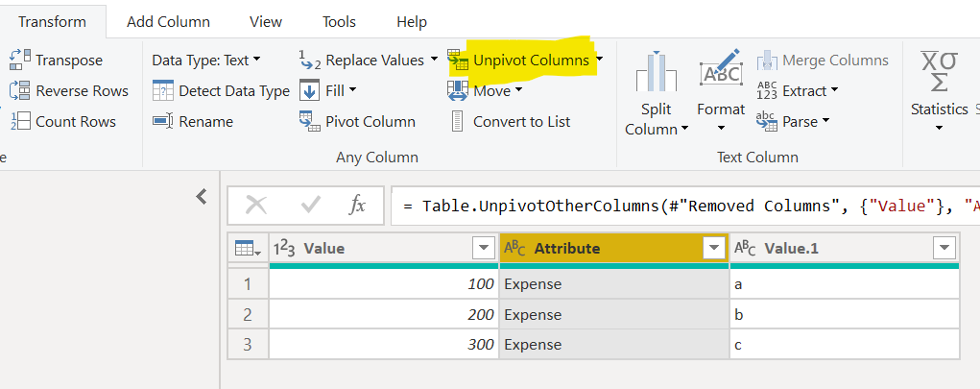
Task: Click the Unpivot Columns icon
Action: [458, 61]
